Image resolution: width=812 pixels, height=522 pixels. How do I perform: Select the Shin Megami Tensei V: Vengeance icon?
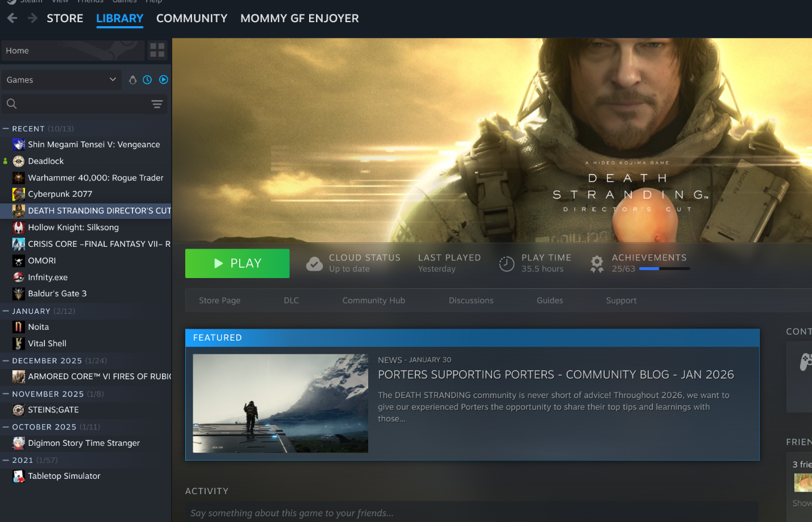point(19,144)
